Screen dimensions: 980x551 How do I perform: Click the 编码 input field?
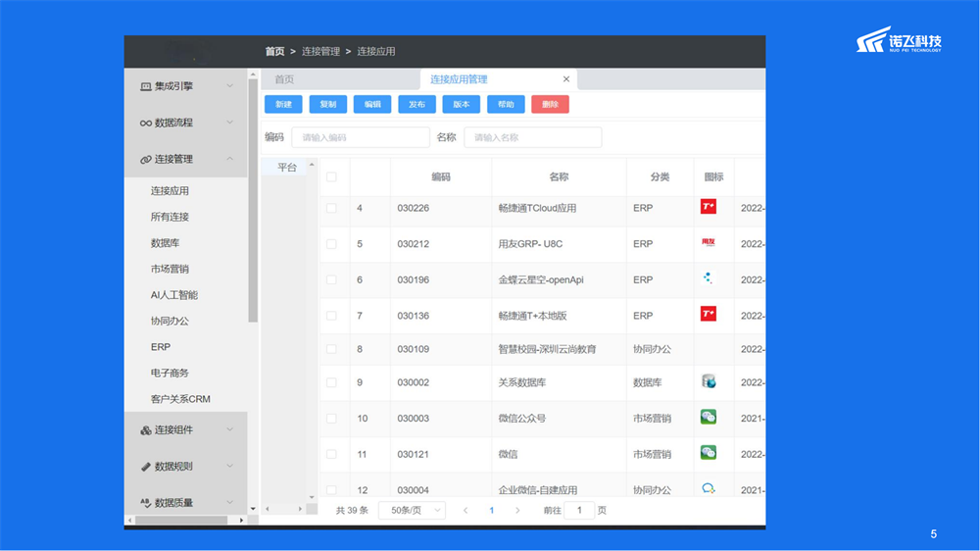361,137
